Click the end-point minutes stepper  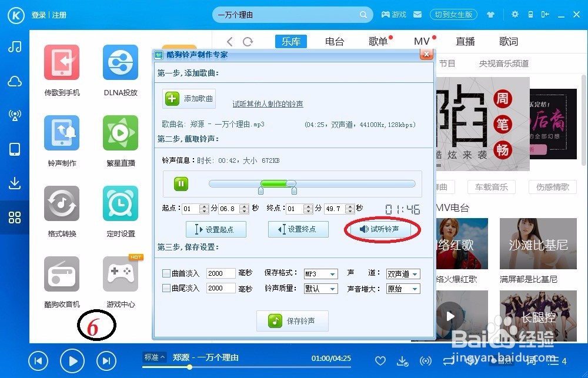point(308,209)
